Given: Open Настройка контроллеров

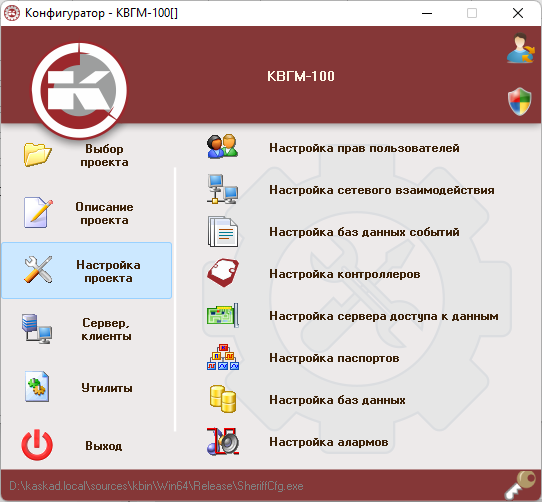Looking at the screenshot, I should click(x=345, y=274).
